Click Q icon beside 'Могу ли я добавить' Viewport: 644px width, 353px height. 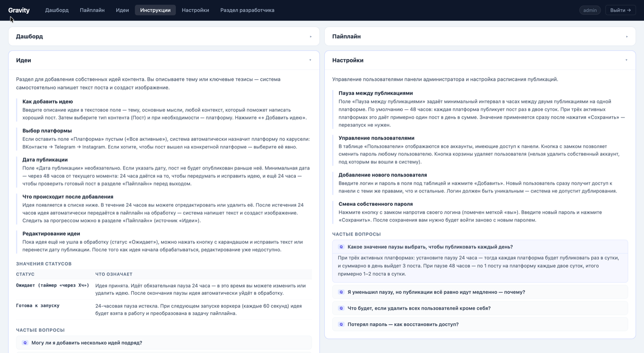click(25, 343)
